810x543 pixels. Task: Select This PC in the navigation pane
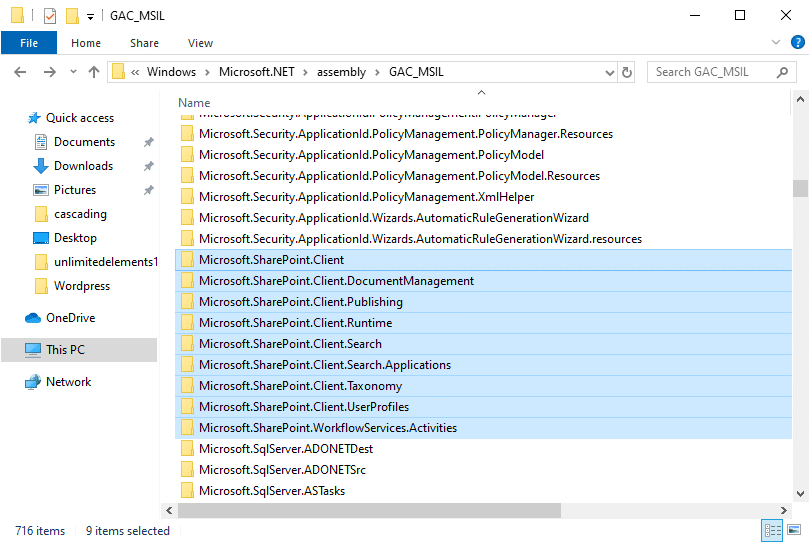79,350
